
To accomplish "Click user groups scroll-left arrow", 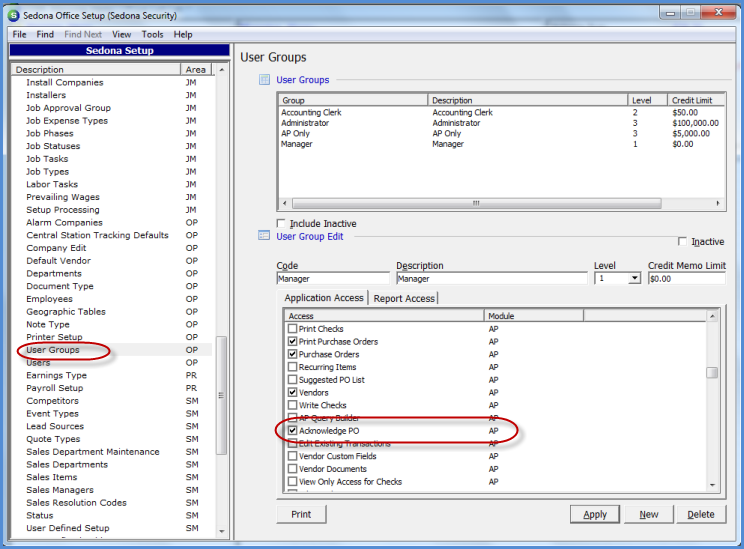I will point(284,203).
